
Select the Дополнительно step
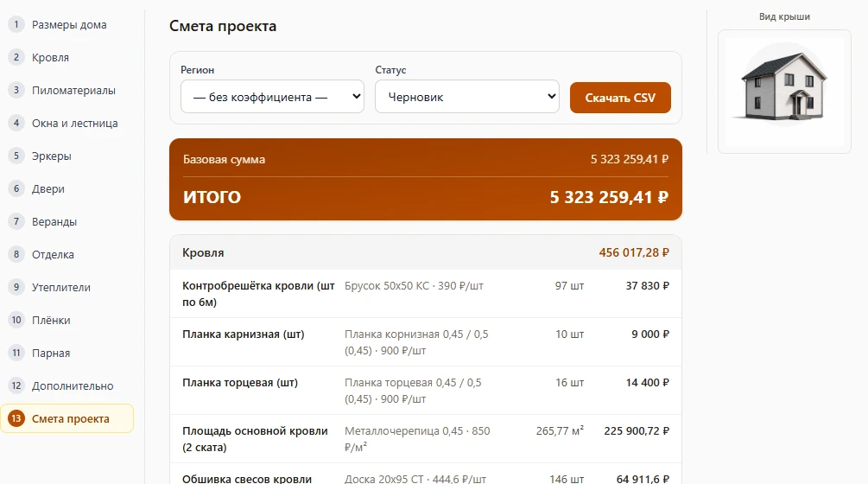click(x=67, y=386)
